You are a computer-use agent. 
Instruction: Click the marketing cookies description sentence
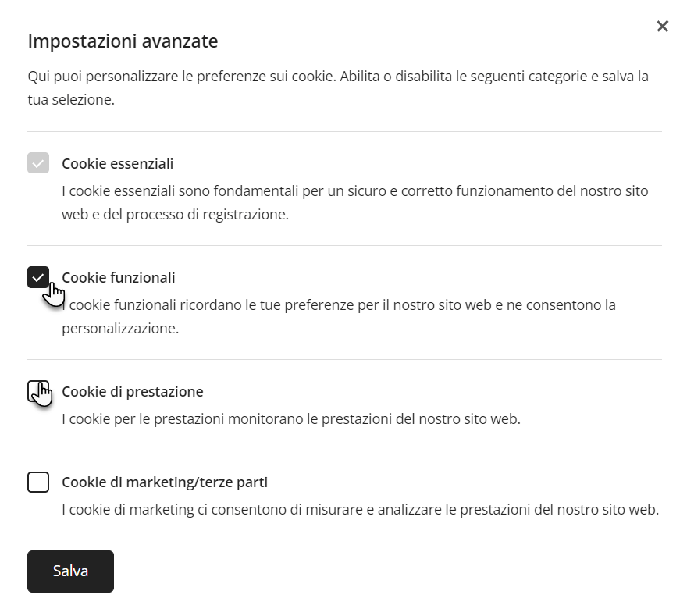[360, 510]
